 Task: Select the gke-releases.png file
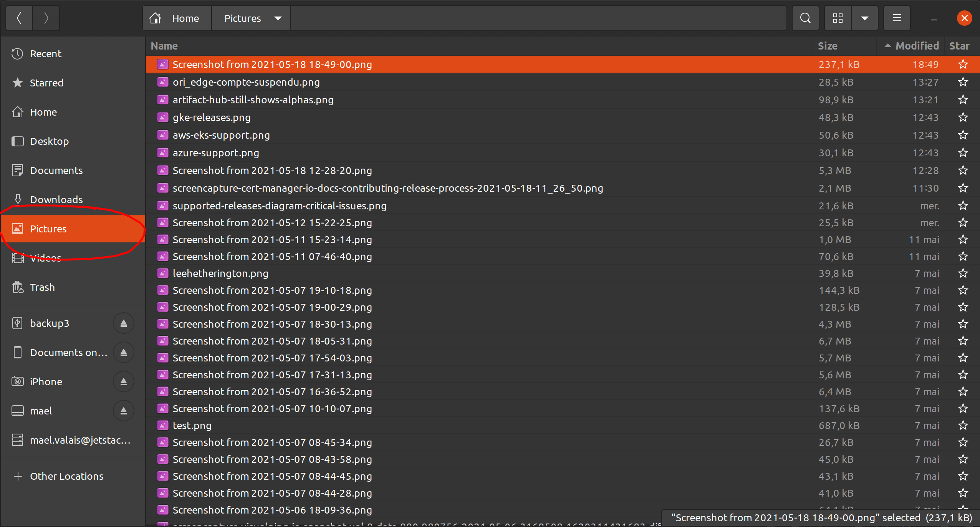211,117
